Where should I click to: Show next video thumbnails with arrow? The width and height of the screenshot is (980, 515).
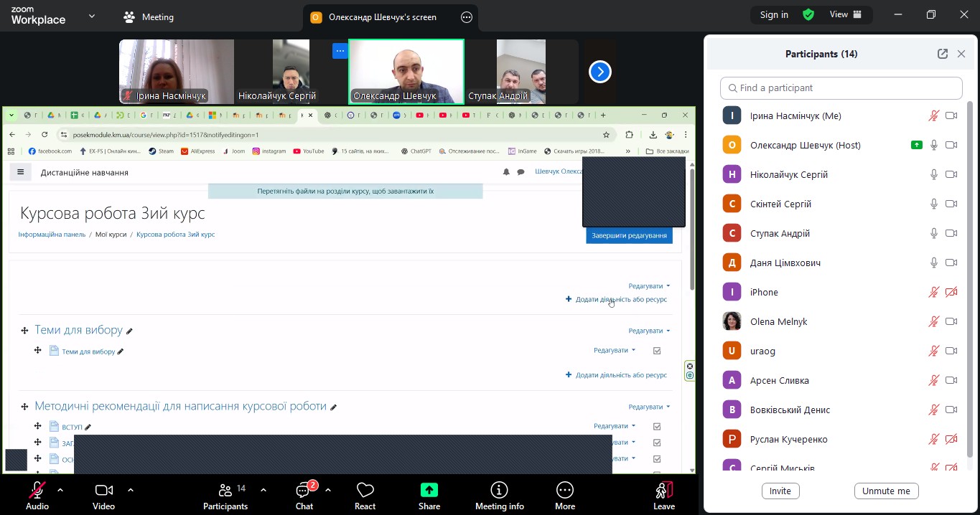tap(600, 72)
